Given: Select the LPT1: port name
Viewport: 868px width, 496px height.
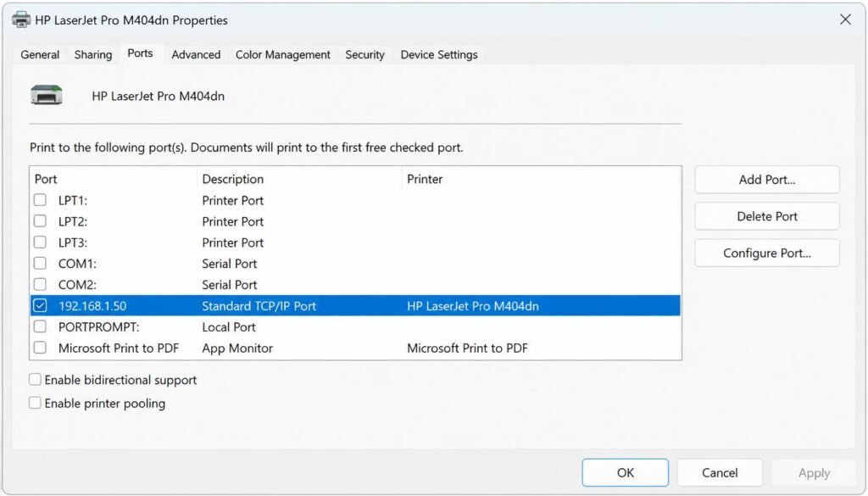Looking at the screenshot, I should (x=73, y=200).
